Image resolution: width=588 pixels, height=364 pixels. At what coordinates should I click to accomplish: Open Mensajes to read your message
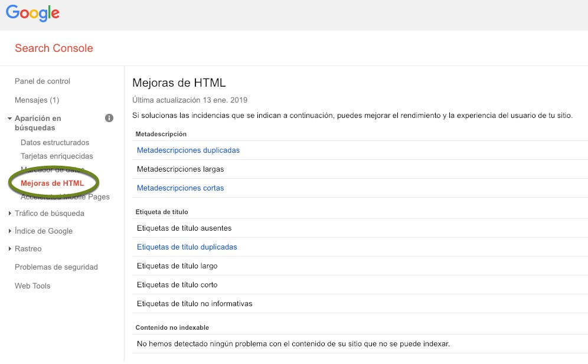(36, 100)
